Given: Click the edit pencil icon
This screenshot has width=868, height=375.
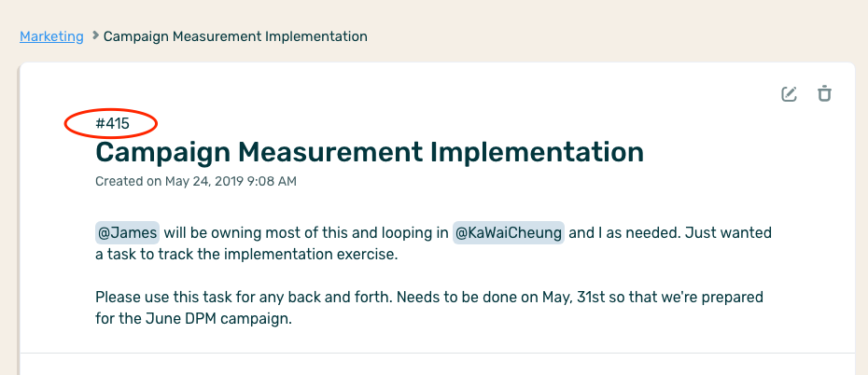Looking at the screenshot, I should [x=790, y=93].
